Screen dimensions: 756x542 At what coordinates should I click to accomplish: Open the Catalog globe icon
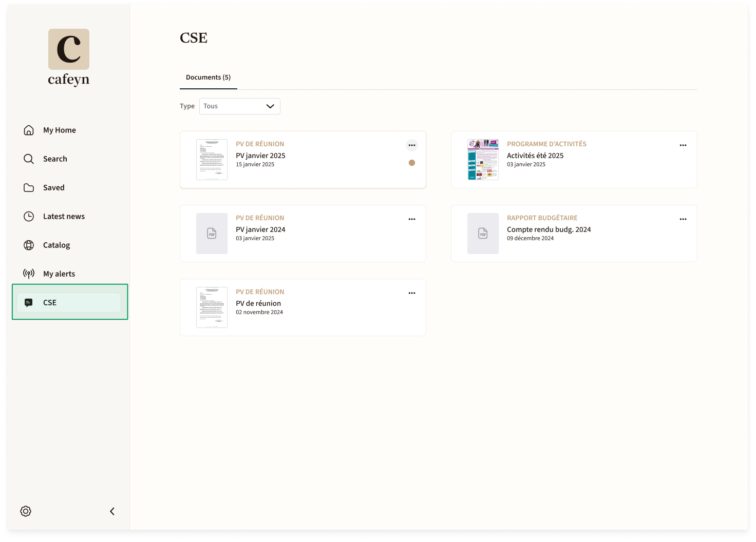(x=29, y=245)
